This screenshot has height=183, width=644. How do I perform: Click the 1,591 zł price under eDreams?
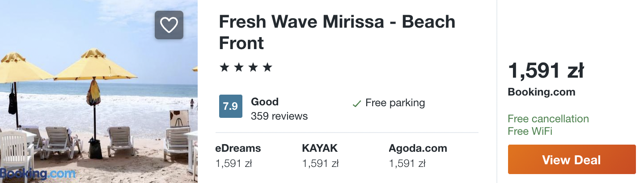pyautogui.click(x=233, y=164)
